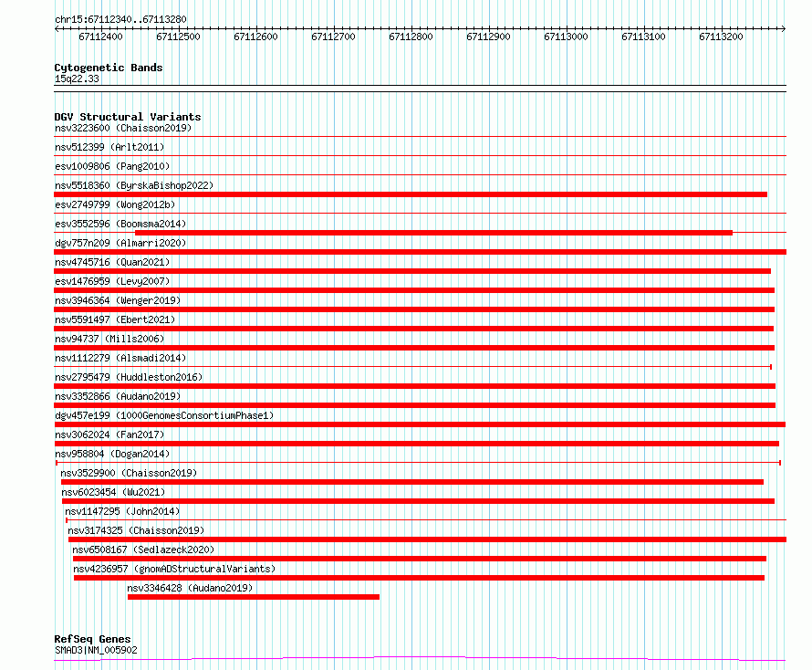The height and width of the screenshot is (670, 812).
Task: Open nsv4236957 (gnomADStructuralVariants) label
Action: click(174, 569)
